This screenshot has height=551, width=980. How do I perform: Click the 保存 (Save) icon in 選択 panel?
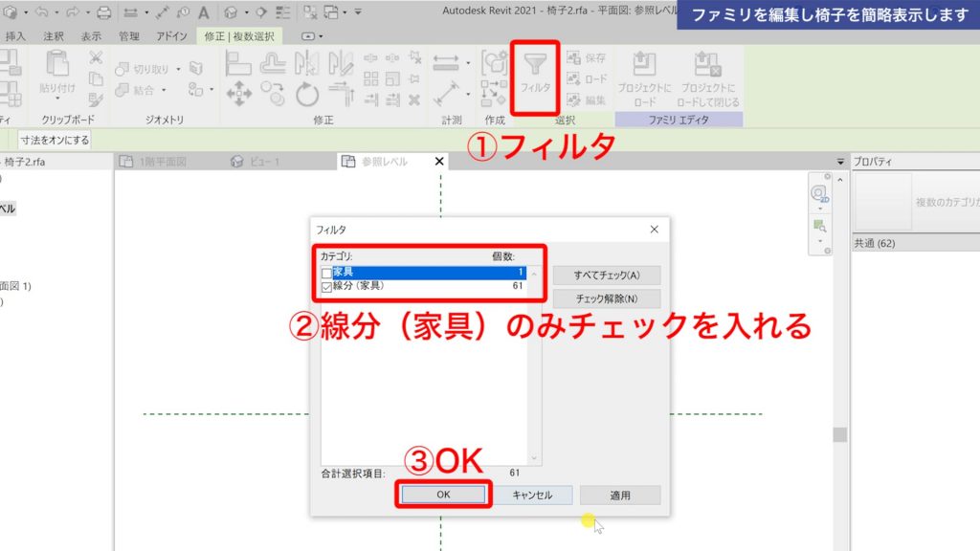(575, 56)
